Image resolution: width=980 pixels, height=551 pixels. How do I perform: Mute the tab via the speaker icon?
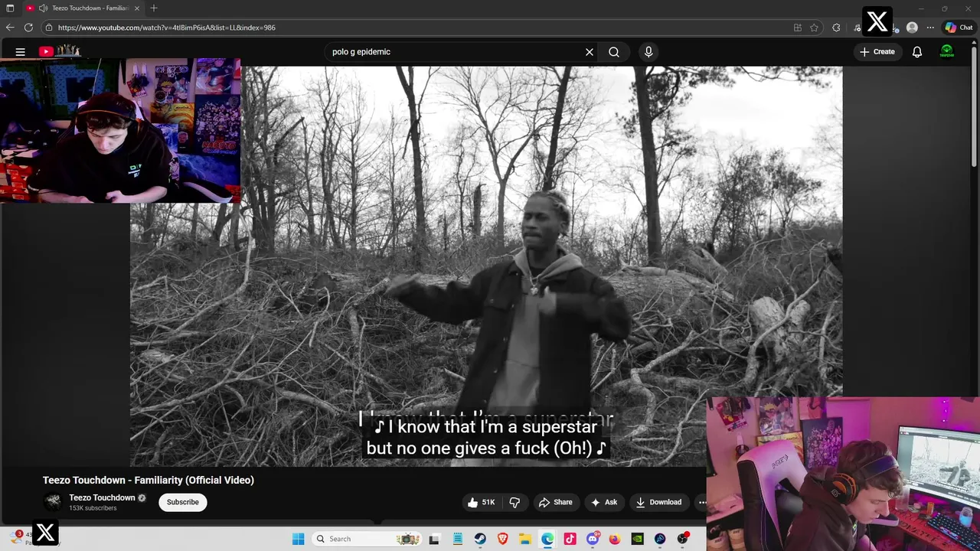[43, 8]
